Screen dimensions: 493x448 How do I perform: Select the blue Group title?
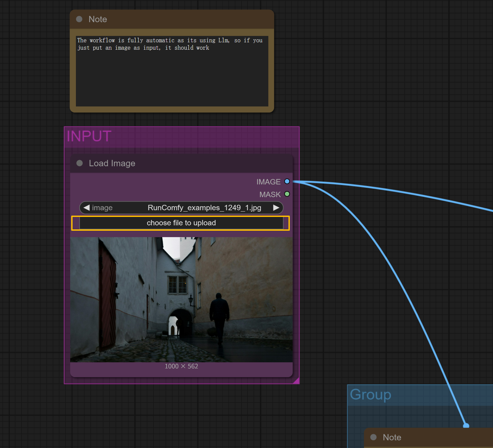pyautogui.click(x=370, y=395)
